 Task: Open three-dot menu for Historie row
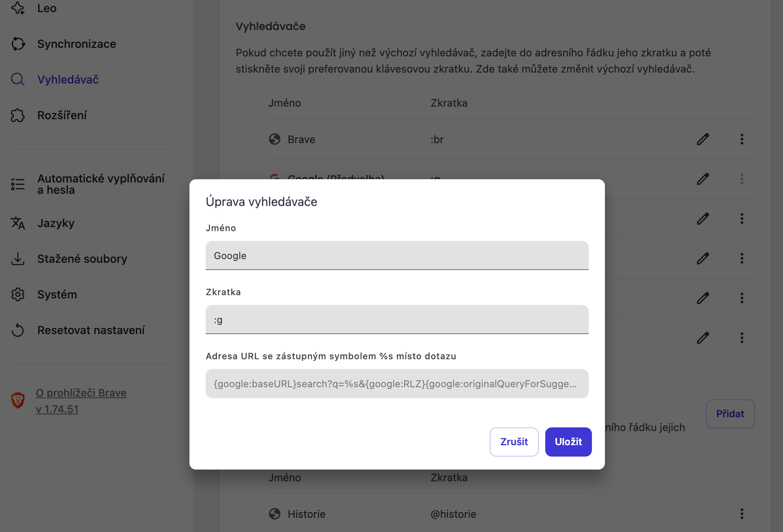click(x=742, y=514)
